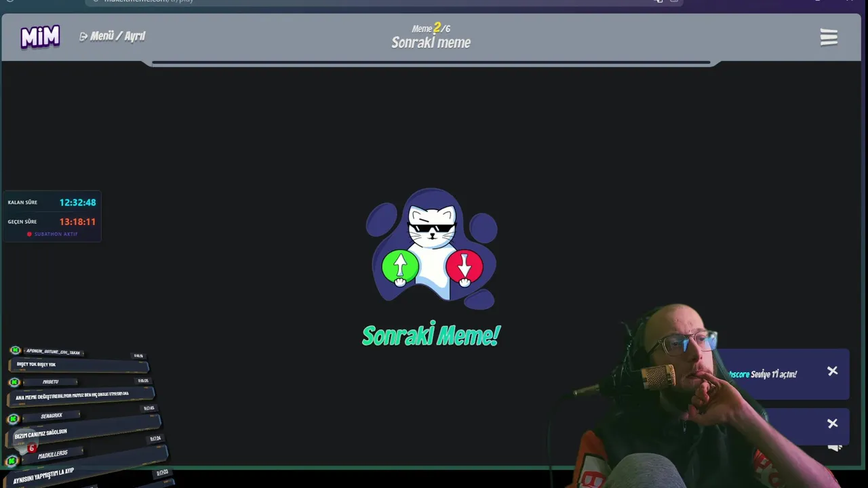
Task: Click the 'Sonraki meme' header title
Action: point(431,43)
